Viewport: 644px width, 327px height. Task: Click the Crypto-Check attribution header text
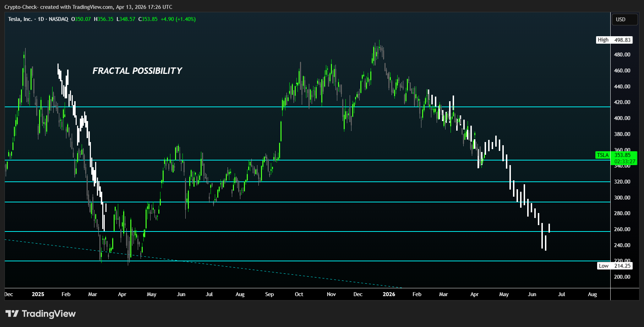88,7
